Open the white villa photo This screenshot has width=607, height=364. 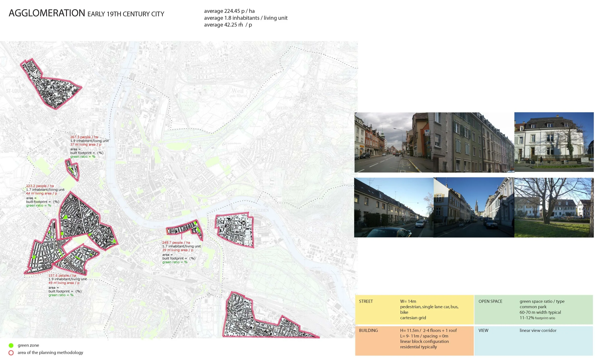click(554, 142)
